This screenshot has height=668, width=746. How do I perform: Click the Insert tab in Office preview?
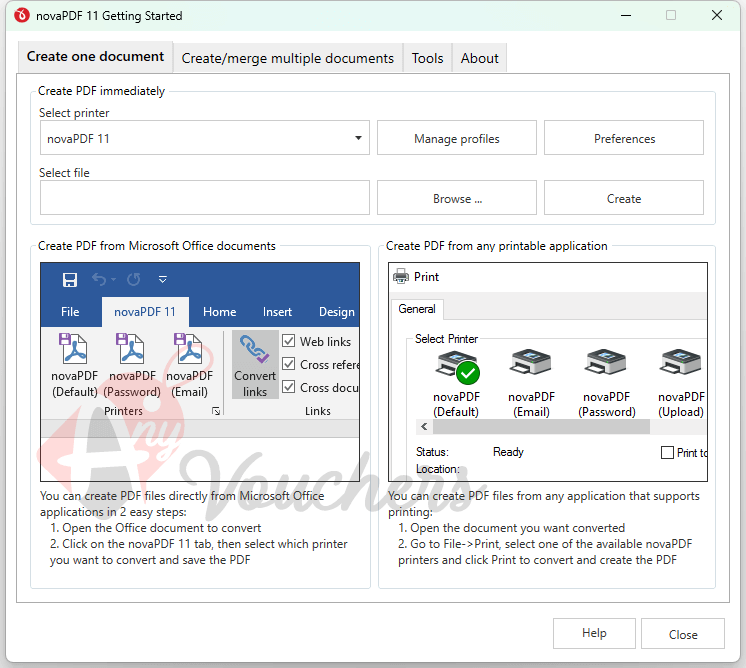pos(277,312)
